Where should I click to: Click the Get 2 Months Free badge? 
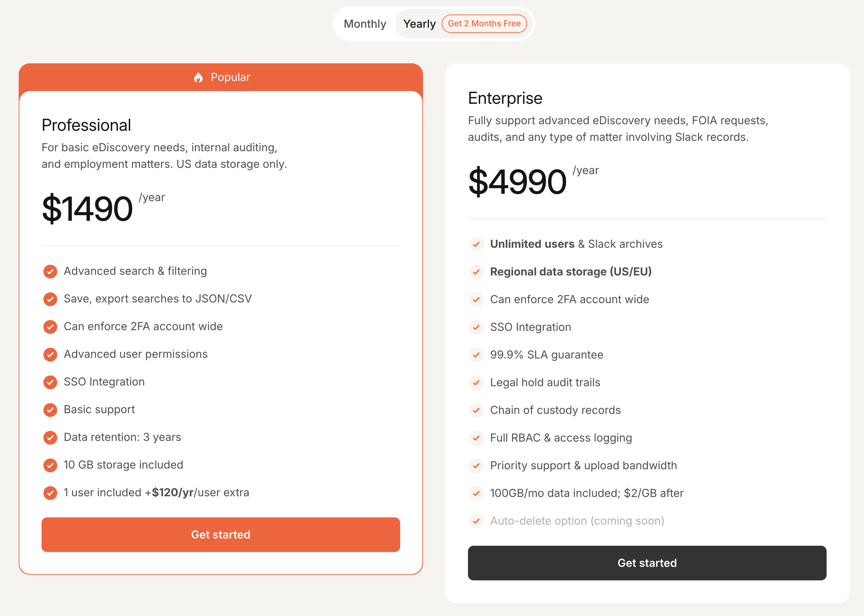[484, 24]
